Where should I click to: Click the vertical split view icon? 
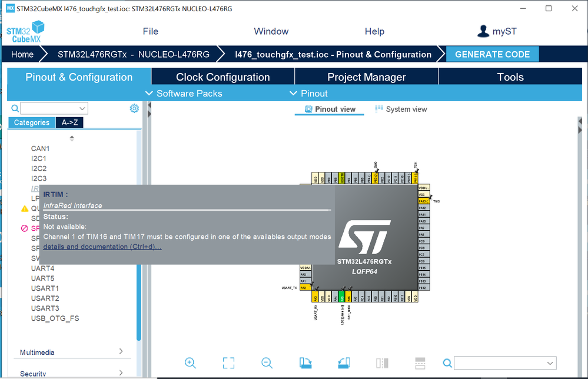click(x=382, y=363)
